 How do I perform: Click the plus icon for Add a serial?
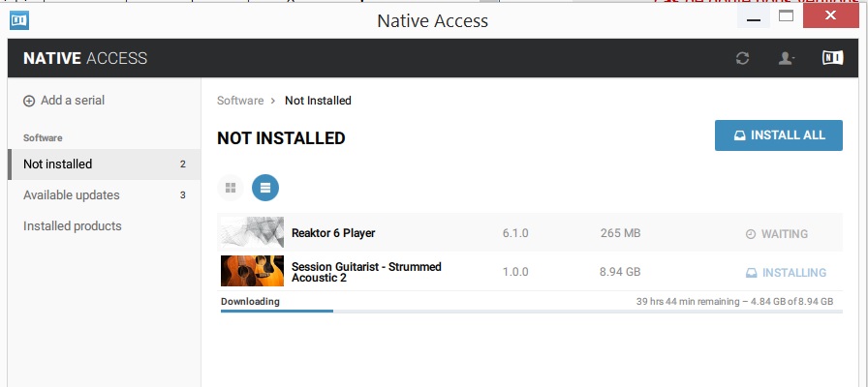[29, 102]
